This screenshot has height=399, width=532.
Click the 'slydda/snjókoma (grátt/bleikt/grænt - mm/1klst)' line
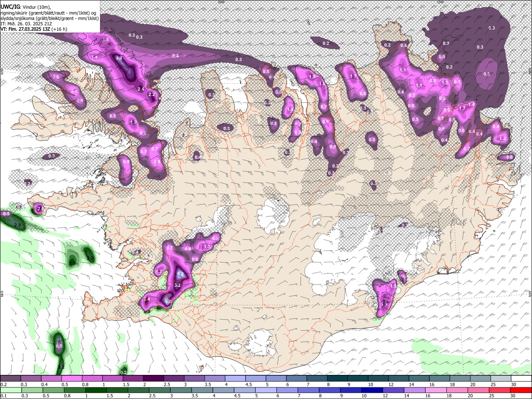tap(49, 18)
